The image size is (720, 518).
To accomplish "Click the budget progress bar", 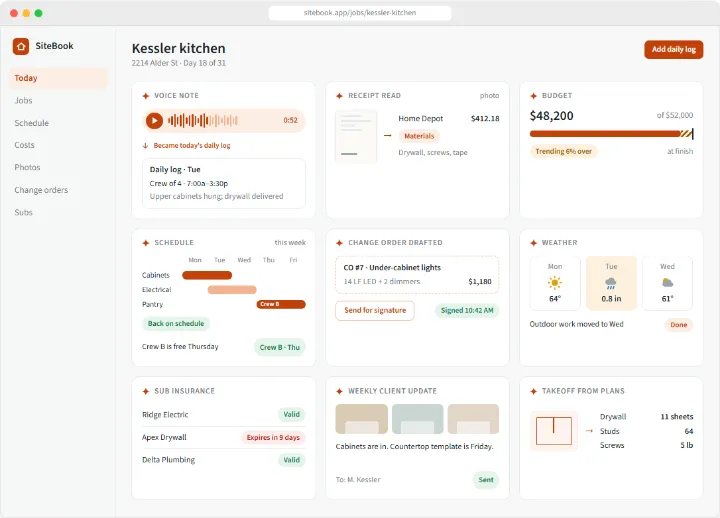I will pos(611,134).
